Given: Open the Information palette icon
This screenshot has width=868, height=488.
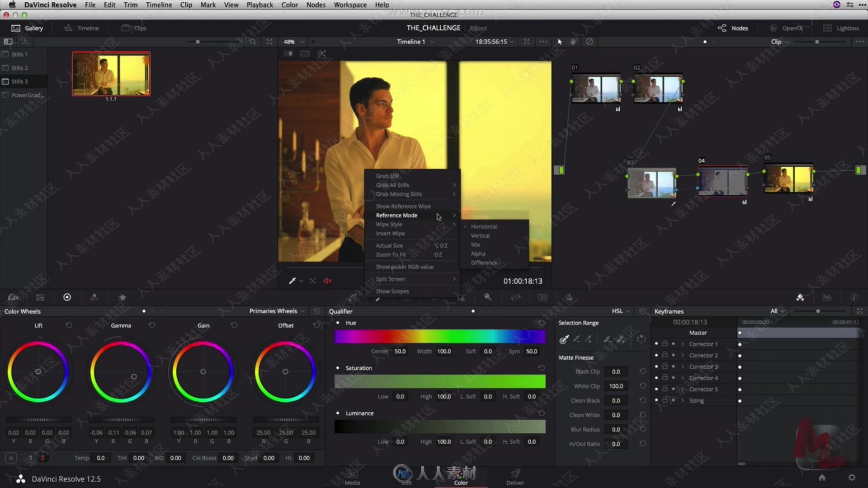Looking at the screenshot, I should 854,297.
